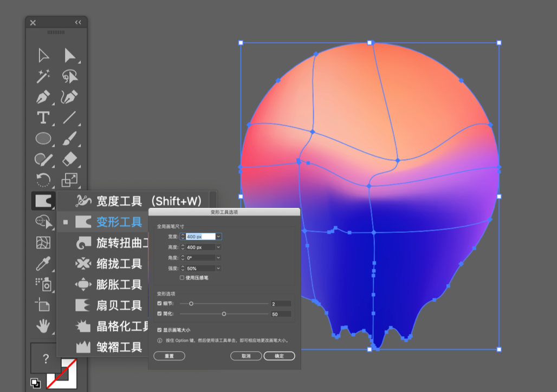Select the Curvature tool

pos(69,97)
